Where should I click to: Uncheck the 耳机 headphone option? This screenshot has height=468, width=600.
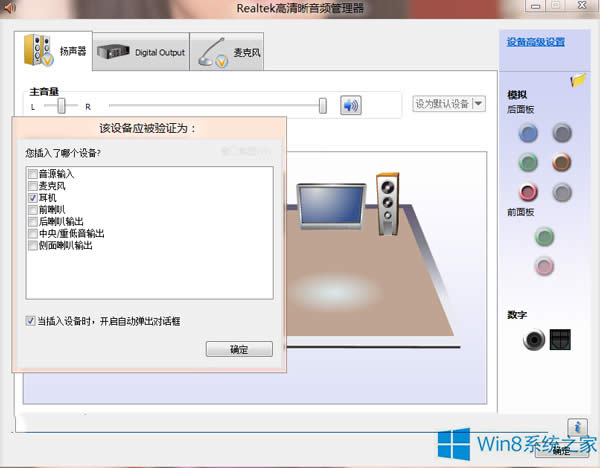(33, 198)
